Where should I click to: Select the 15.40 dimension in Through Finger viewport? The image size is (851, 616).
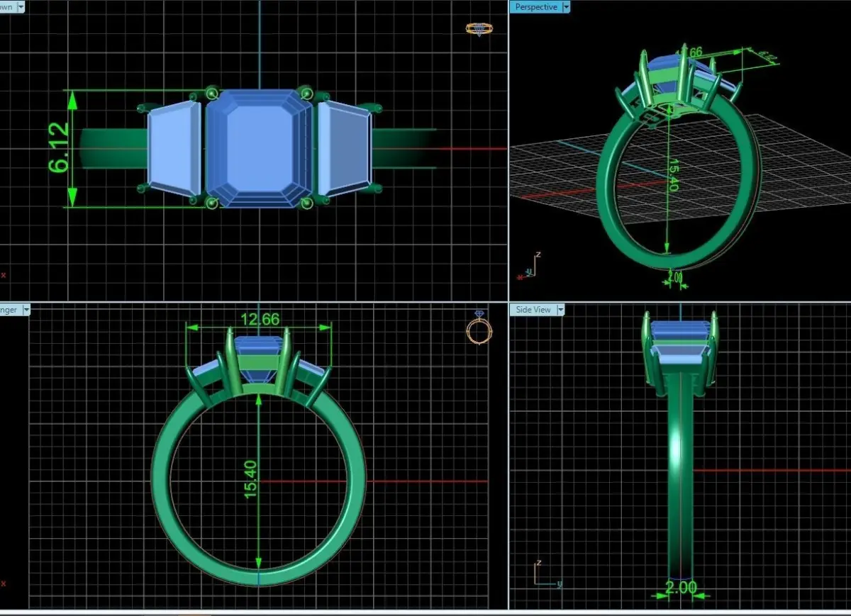(250, 478)
